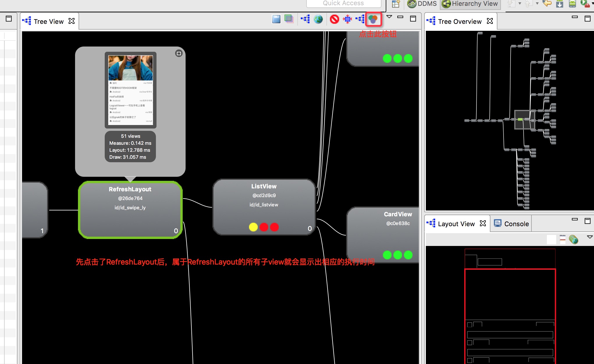
Task: Click the yellow-arrow back navigation toolbar icon
Action: point(547,3)
